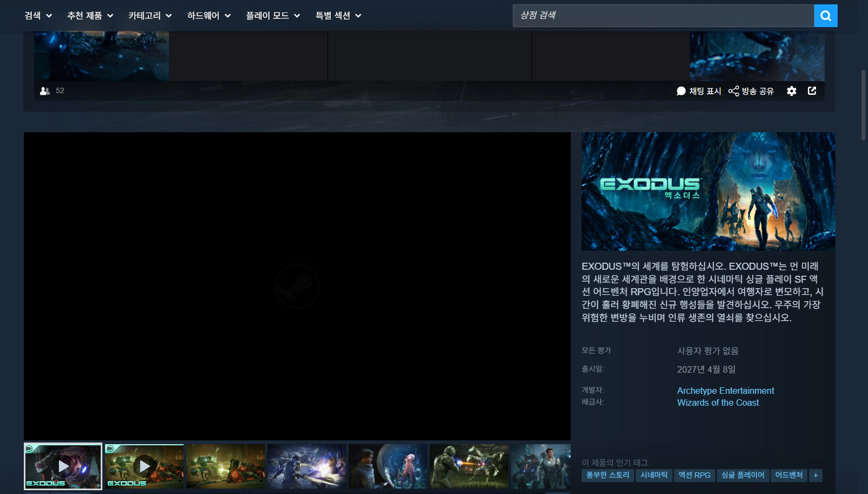868x494 pixels.
Task: Select the screenshot thumbnail of soldier firing weapon
Action: pyautogui.click(x=469, y=466)
